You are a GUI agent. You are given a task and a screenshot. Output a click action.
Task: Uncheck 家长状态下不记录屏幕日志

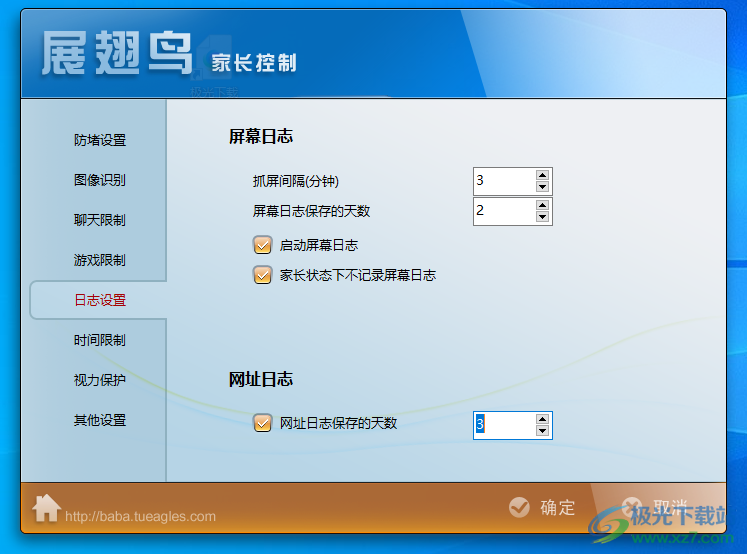(x=262, y=275)
